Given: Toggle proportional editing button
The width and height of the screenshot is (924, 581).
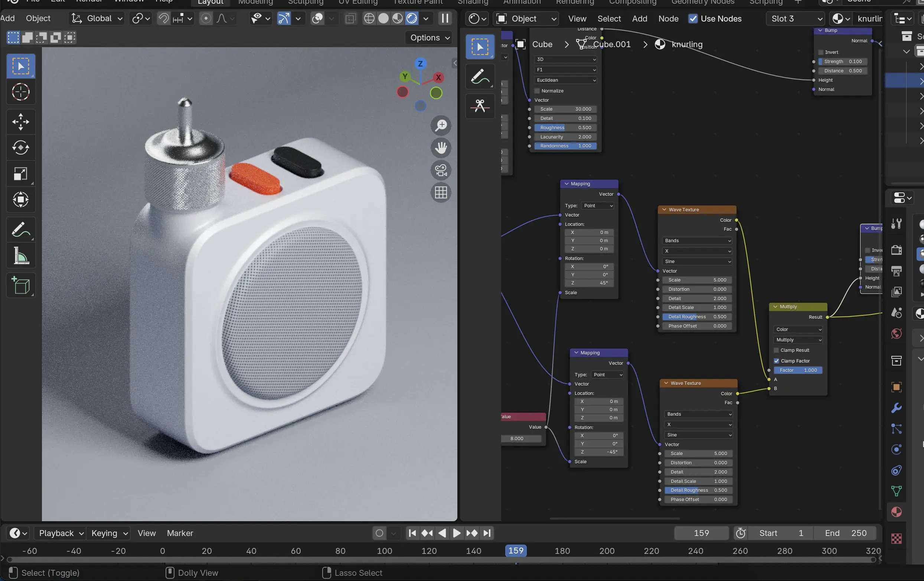Looking at the screenshot, I should 206,19.
